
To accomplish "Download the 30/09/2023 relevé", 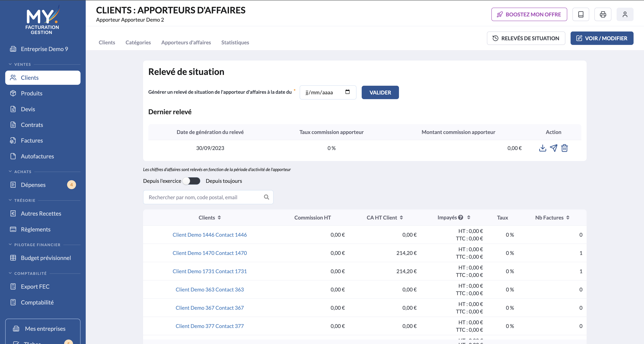I will point(542,148).
